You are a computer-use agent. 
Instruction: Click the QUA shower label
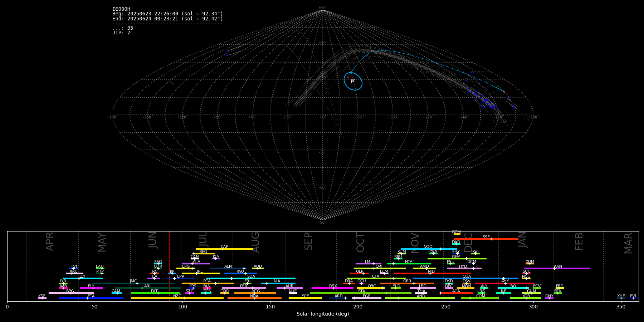[467, 277]
